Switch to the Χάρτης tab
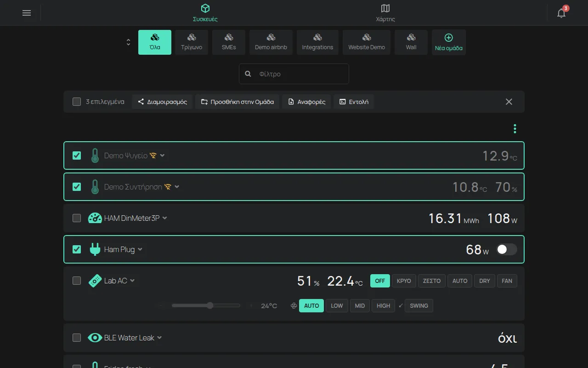 point(385,13)
